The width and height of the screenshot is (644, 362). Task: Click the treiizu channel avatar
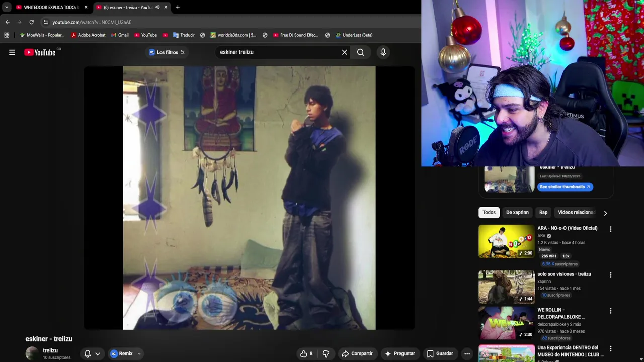[32, 353]
